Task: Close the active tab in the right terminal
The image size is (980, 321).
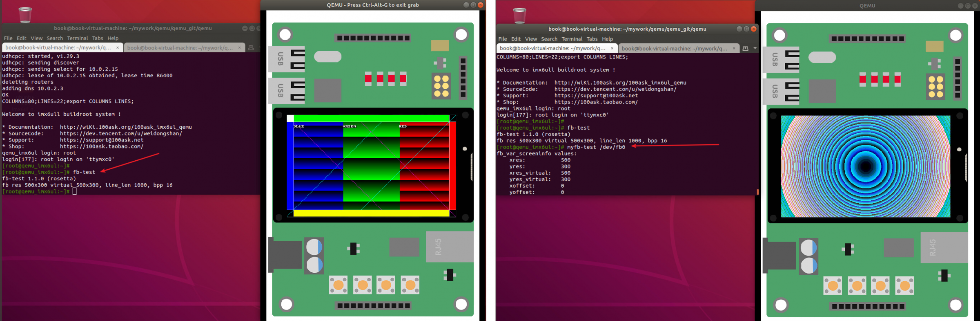Action: [x=612, y=48]
